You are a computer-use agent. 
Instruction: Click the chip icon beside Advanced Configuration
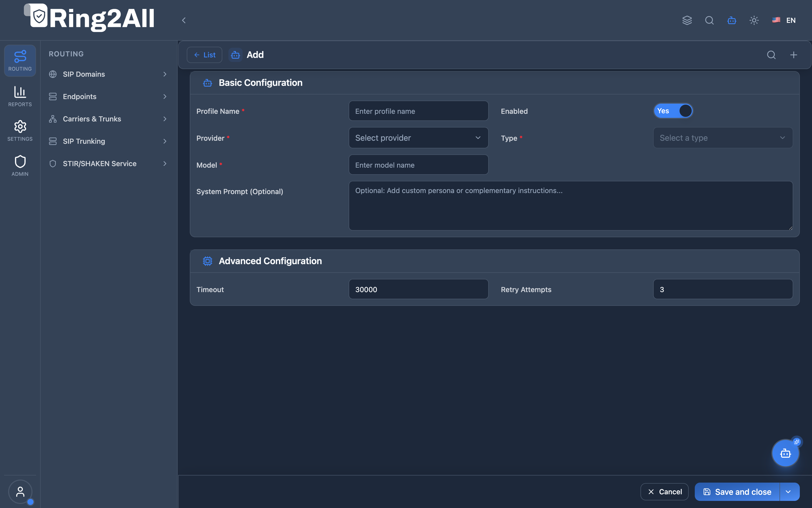207,261
